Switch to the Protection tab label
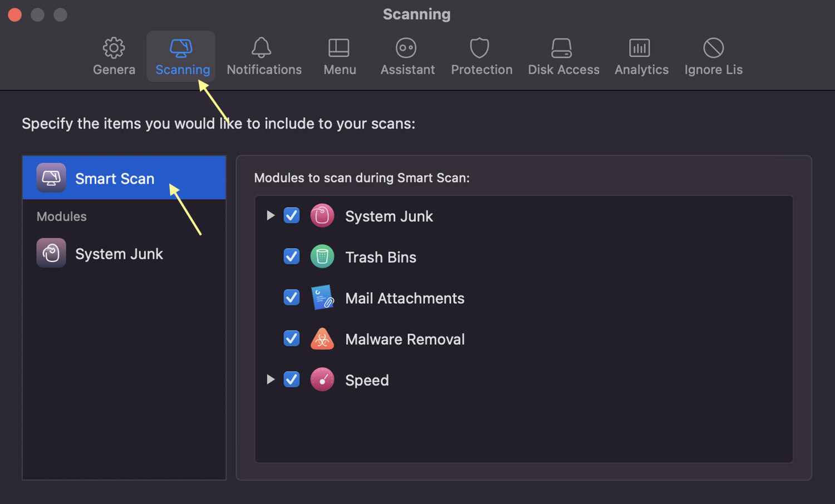Image resolution: width=835 pixels, height=504 pixels. click(482, 70)
